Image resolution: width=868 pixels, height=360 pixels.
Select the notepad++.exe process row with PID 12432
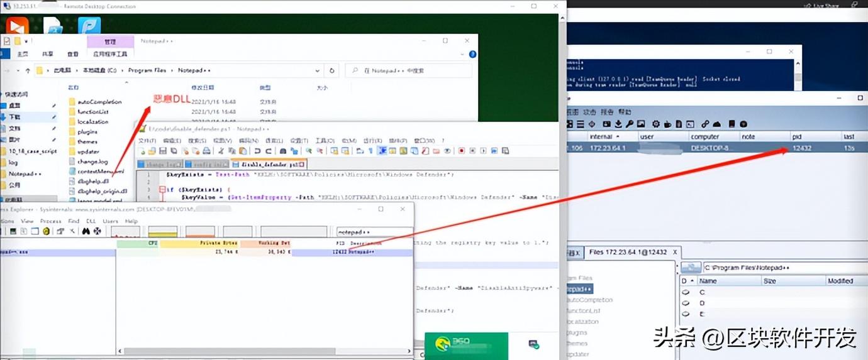pos(206,252)
